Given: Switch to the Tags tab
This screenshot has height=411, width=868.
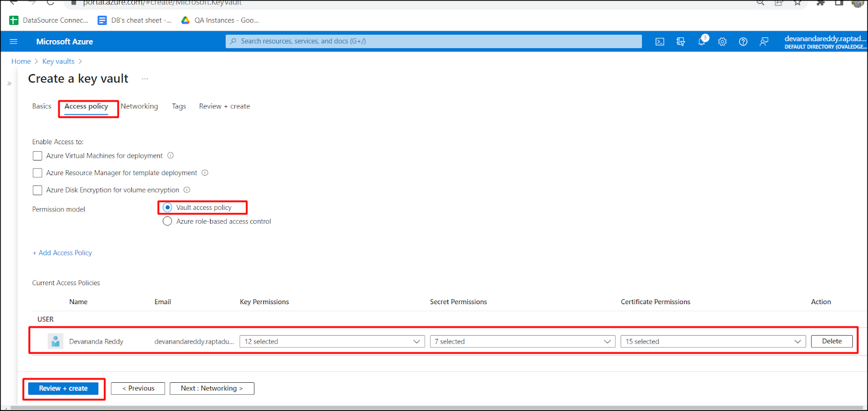Looking at the screenshot, I should point(179,106).
